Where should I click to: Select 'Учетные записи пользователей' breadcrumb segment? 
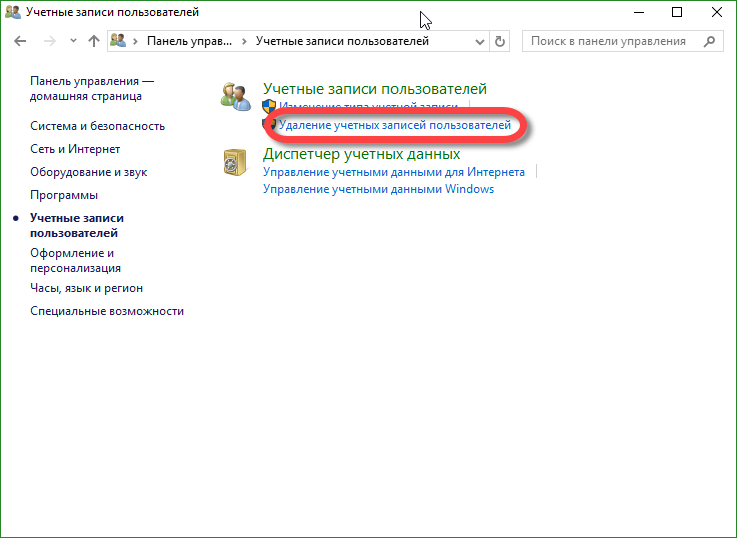(x=342, y=41)
